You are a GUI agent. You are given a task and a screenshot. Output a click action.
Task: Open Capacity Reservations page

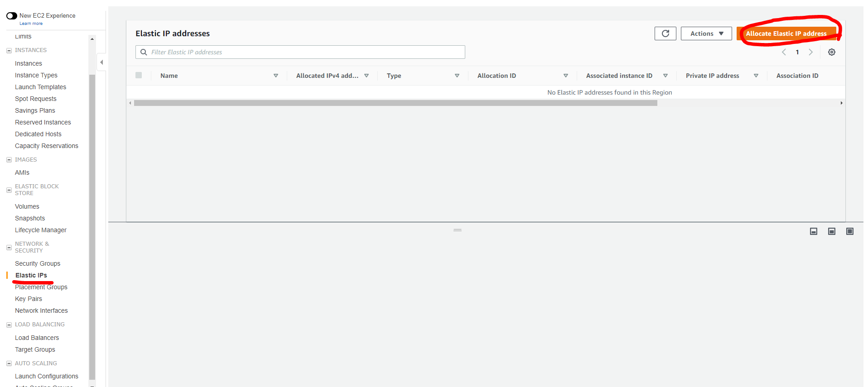(x=47, y=146)
